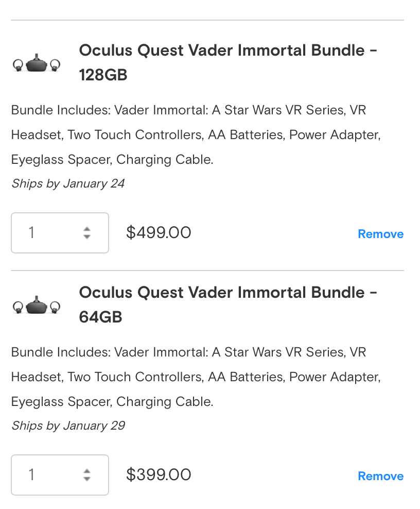Click the 64GB bundle description text
The height and width of the screenshot is (509, 420).
point(196,377)
